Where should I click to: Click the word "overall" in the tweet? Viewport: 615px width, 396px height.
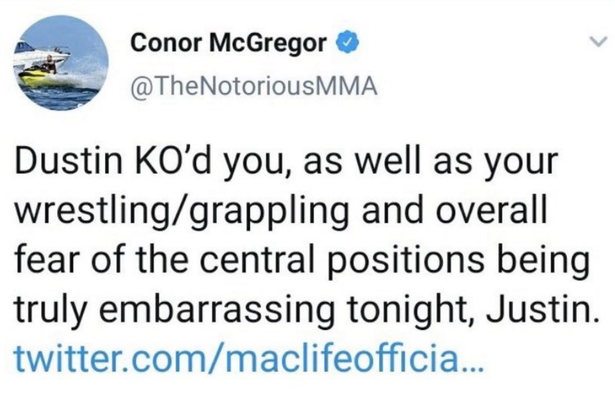click(491, 210)
